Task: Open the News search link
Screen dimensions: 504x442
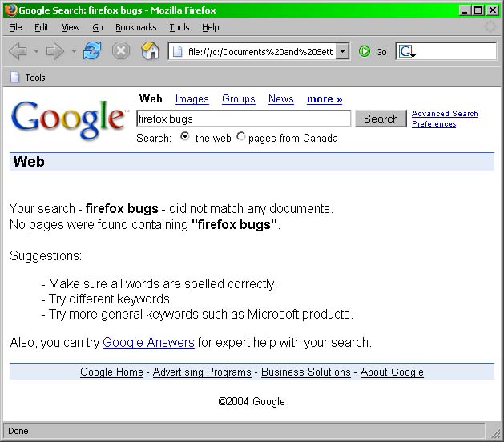Action: [281, 99]
